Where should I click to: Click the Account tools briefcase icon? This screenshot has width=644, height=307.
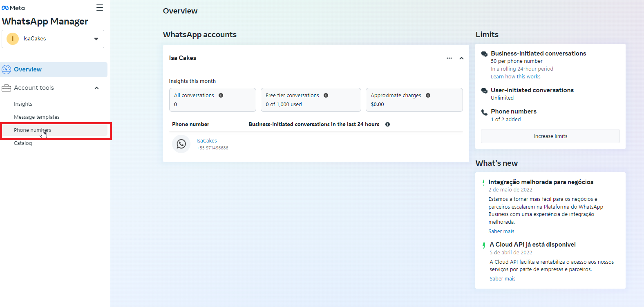[7, 88]
